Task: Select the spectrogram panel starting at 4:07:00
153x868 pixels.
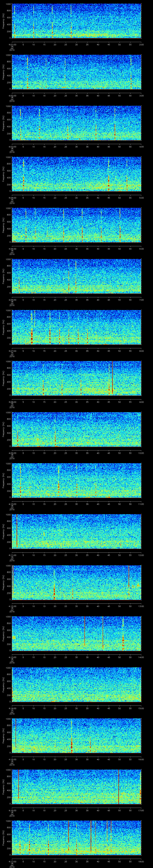Action: pos(76,327)
